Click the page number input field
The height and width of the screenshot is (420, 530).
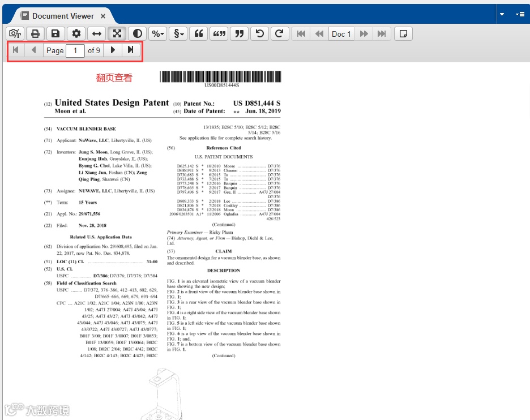pos(75,51)
